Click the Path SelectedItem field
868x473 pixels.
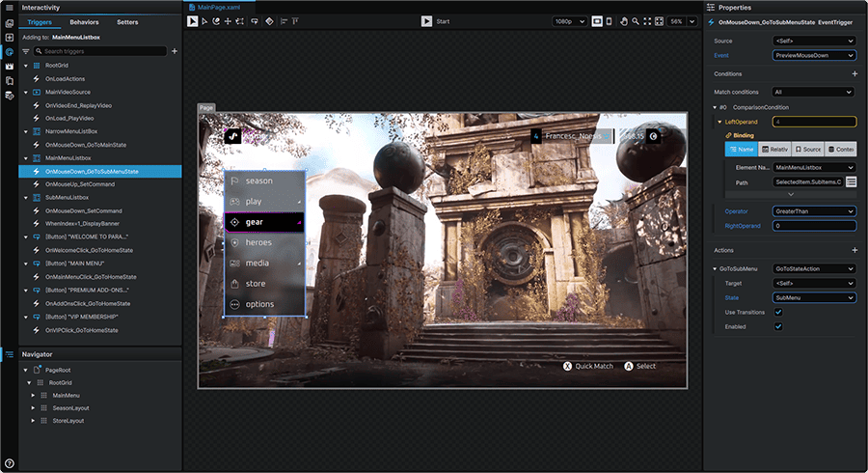pyautogui.click(x=808, y=181)
